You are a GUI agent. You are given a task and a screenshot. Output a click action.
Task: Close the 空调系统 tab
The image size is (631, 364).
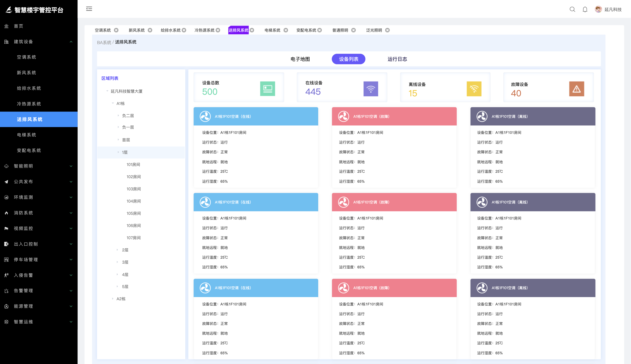point(116,30)
